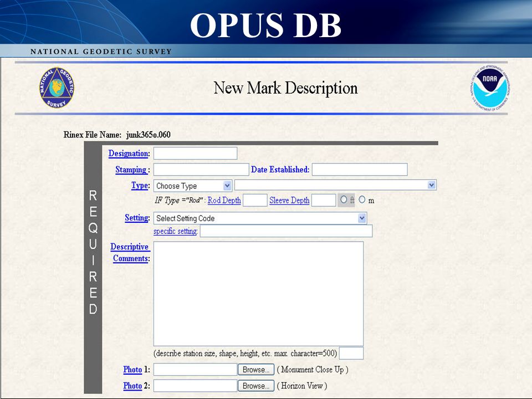Focus the Stamping text field

[x=201, y=170]
